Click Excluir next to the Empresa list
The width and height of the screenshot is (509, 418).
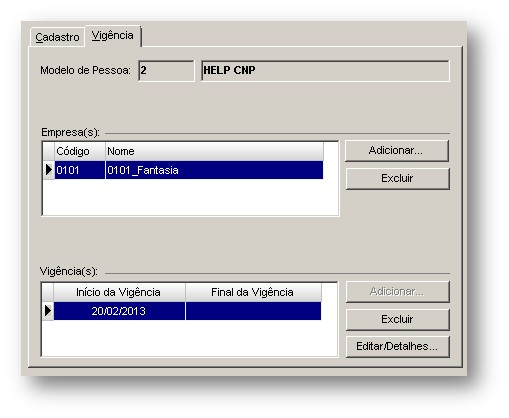coord(397,178)
